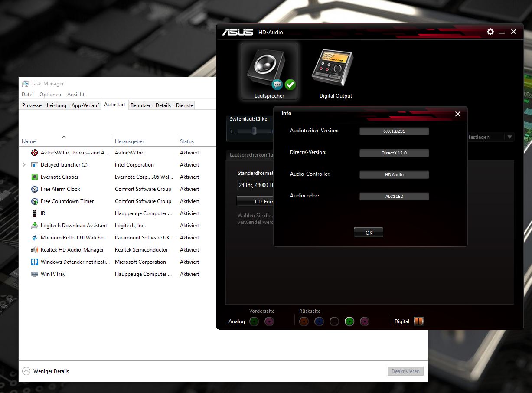Select 'Paramount Software UK' publisher cell

(x=145, y=238)
